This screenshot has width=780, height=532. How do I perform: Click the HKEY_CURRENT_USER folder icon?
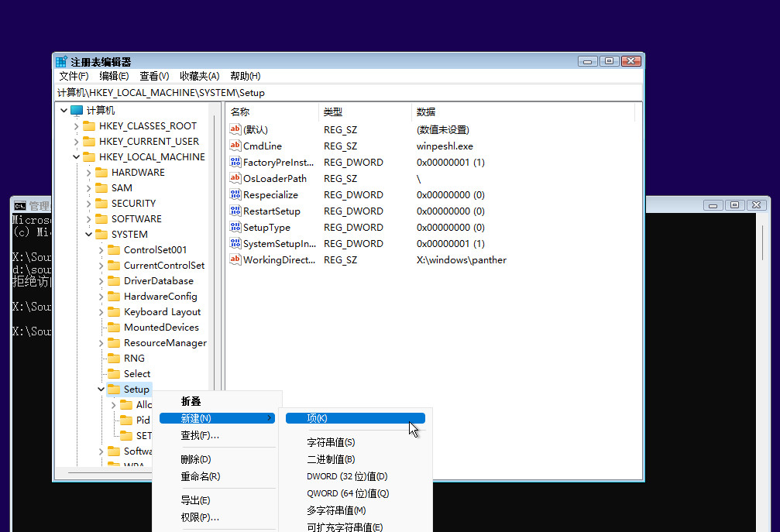pyautogui.click(x=89, y=141)
